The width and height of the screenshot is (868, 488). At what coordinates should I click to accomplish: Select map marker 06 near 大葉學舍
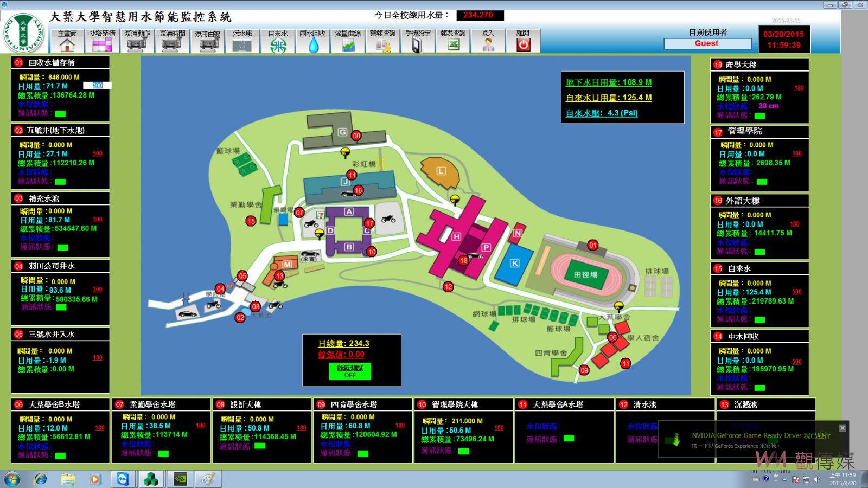click(x=612, y=337)
